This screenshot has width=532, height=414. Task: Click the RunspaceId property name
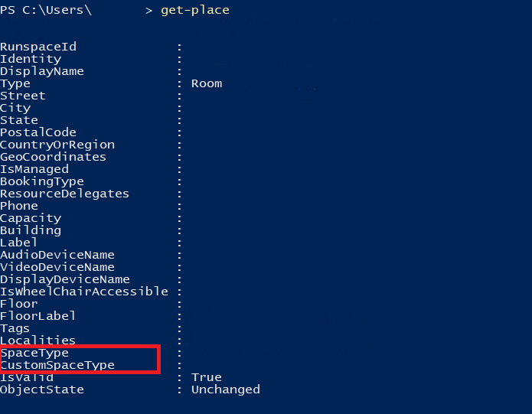pyautogui.click(x=38, y=47)
